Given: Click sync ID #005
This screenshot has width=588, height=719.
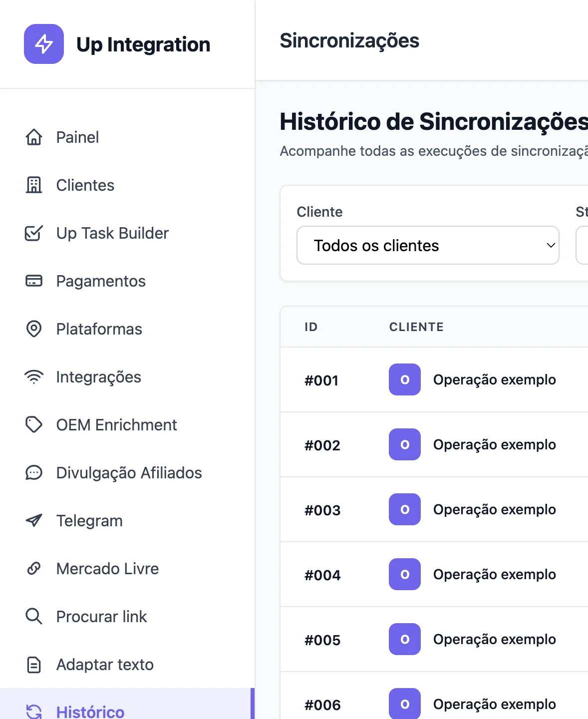Looking at the screenshot, I should click(322, 640).
